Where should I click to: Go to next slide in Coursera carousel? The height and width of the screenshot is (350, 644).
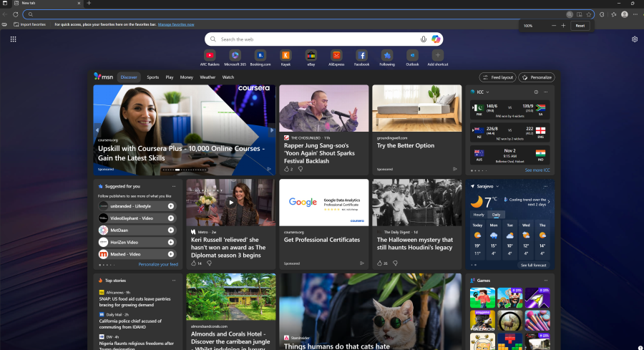(x=271, y=130)
